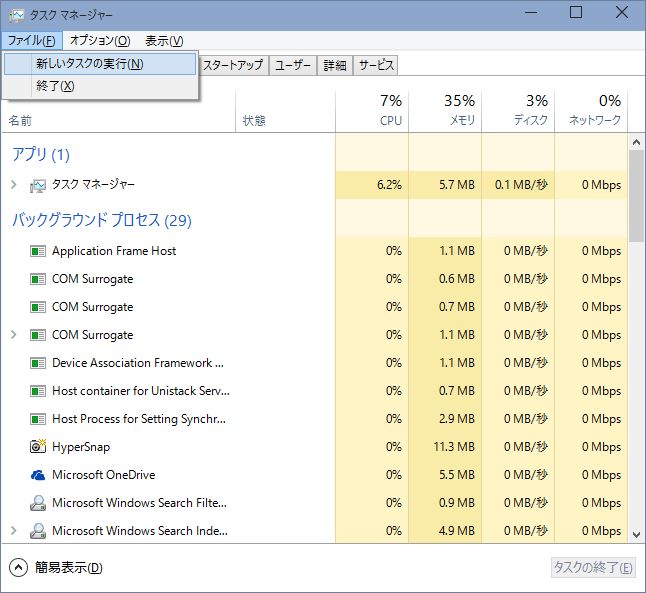This screenshot has height=593, width=646.
Task: Click the 2.9 MB memory value
Action: pos(457,419)
